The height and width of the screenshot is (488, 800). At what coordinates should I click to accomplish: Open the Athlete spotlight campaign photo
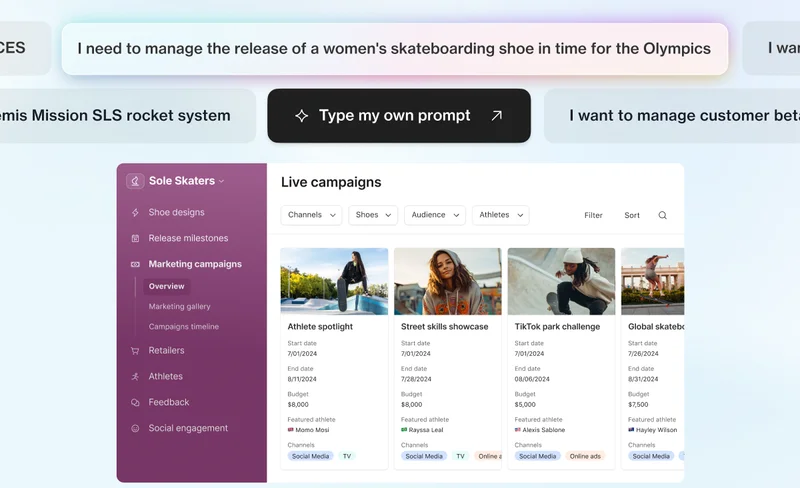pyautogui.click(x=334, y=281)
